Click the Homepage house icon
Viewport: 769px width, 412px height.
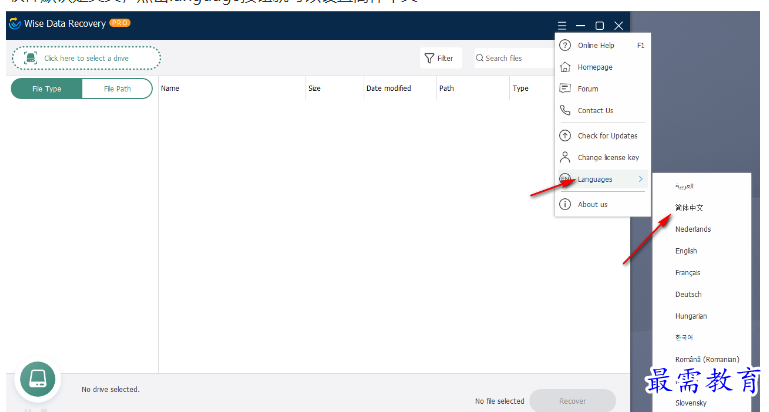pos(565,67)
